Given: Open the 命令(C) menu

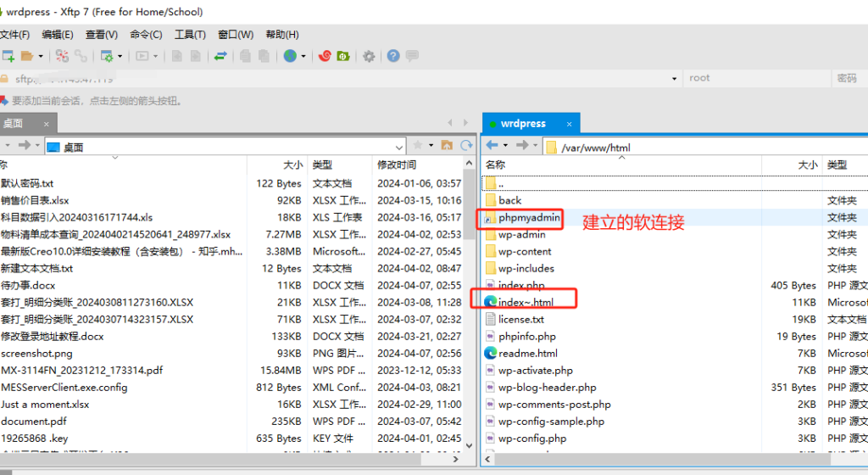Looking at the screenshot, I should pyautogui.click(x=146, y=34).
